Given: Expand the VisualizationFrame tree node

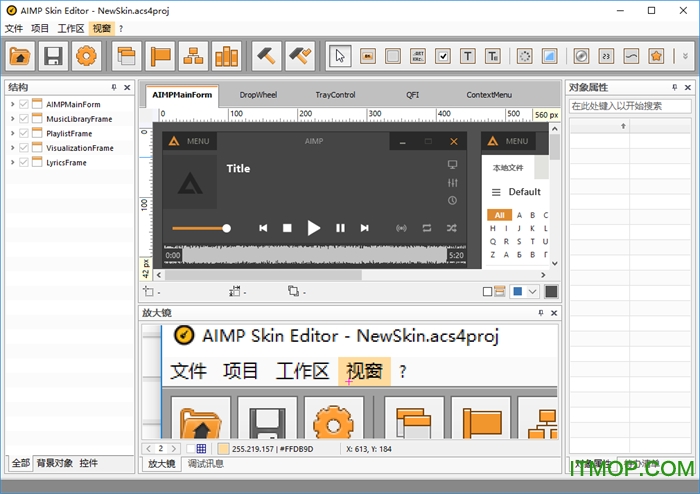Looking at the screenshot, I should (12, 148).
